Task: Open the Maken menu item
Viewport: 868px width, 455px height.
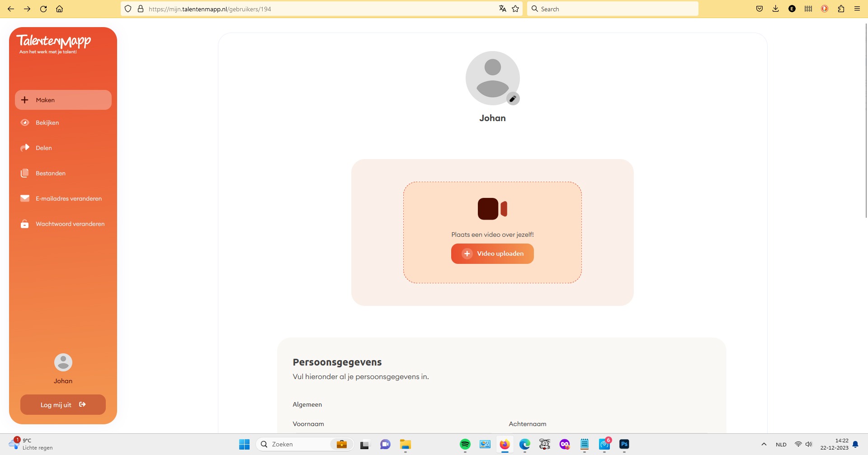Action: click(x=63, y=100)
